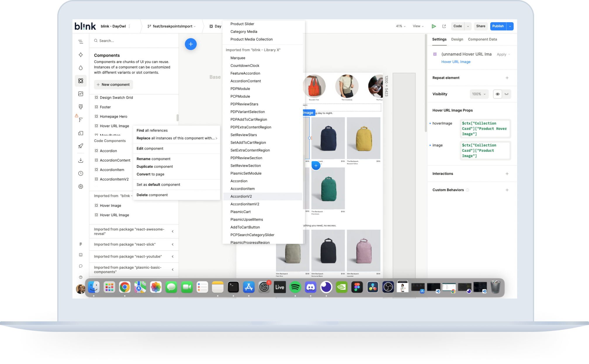Open the chat bubble icon in sidebar

pos(81,266)
